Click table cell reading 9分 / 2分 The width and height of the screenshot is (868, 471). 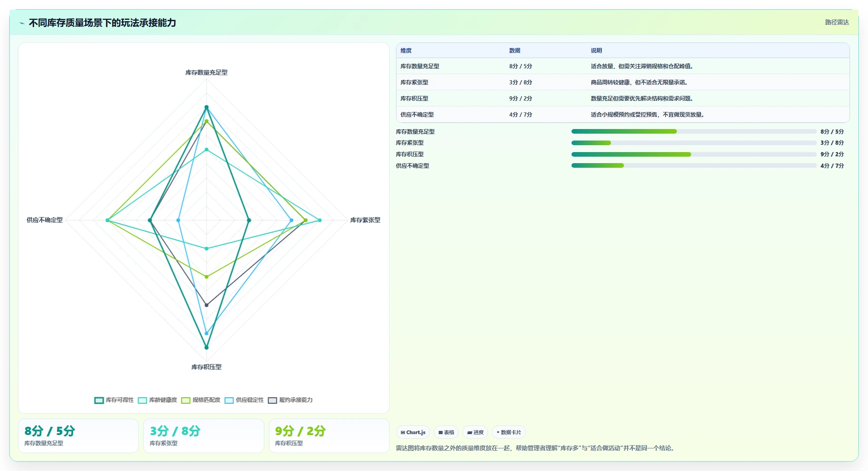521,99
